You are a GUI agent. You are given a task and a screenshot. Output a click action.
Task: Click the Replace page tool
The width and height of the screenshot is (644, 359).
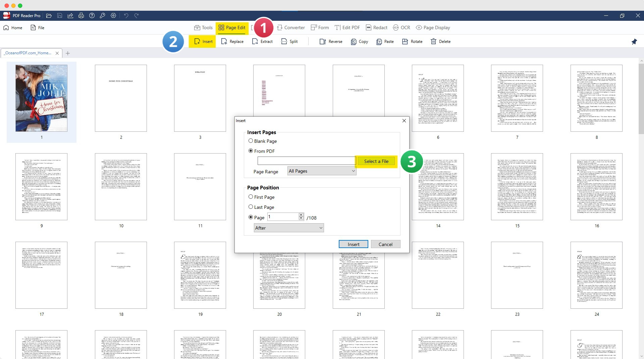(232, 42)
